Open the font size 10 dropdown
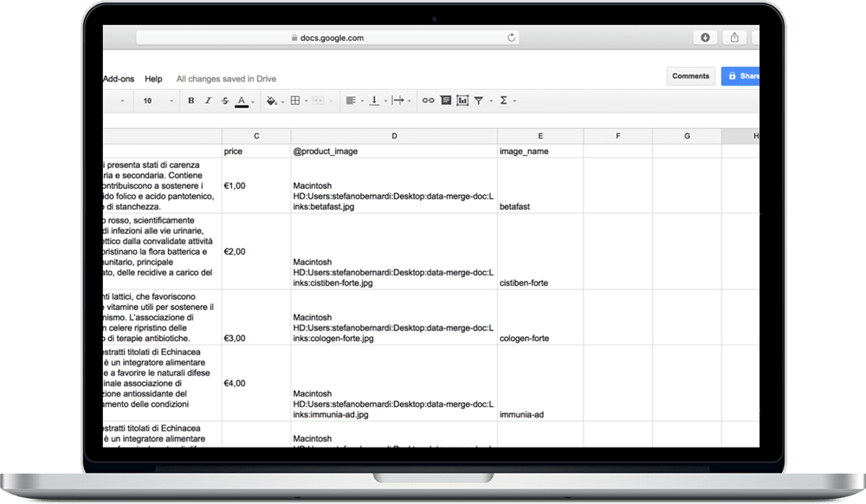Viewport: 866px width, 504px height. pyautogui.click(x=158, y=101)
